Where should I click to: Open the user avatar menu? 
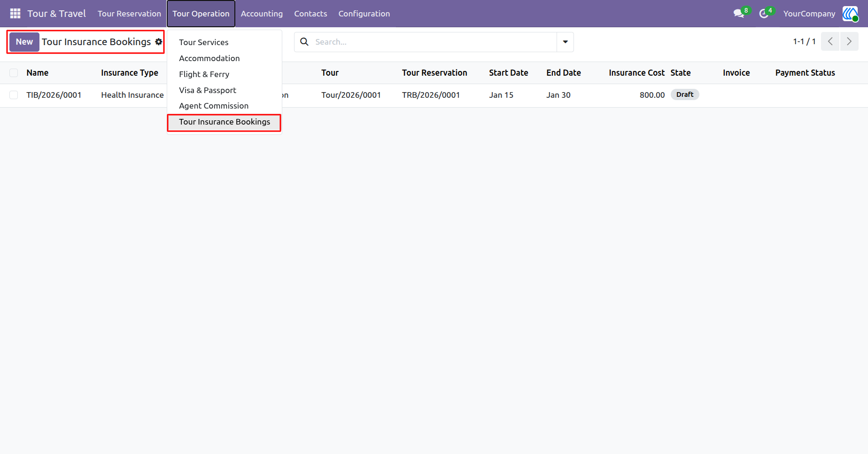pos(850,14)
